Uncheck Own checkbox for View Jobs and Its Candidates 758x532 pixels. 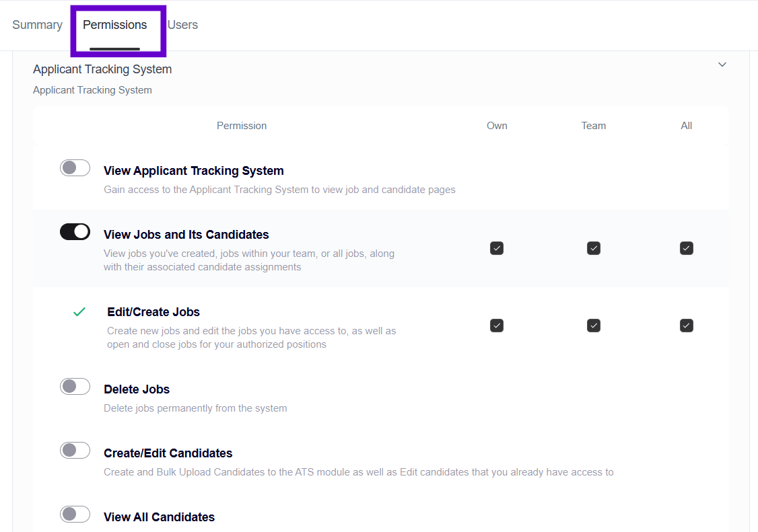(497, 248)
